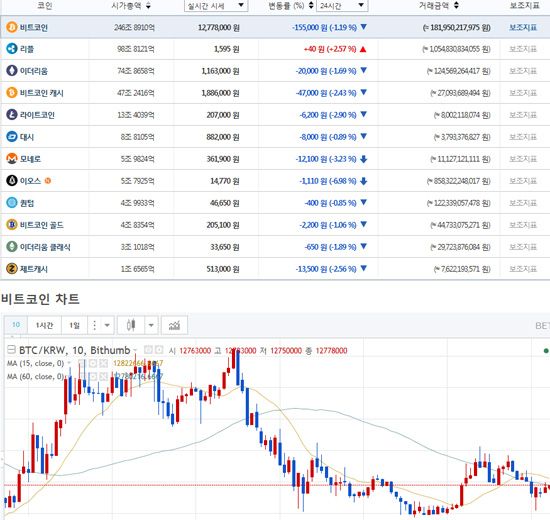Open 보조지표 link for 제트캐시

pos(523,269)
